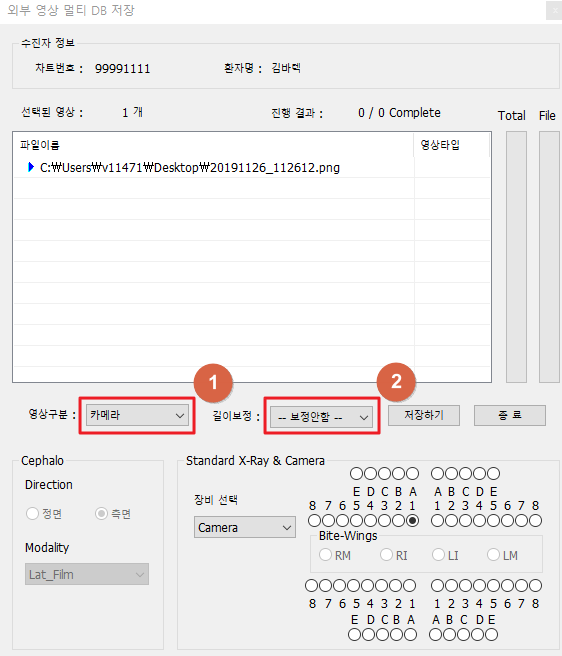562x656 pixels.
Task: Click the Total progress bar
Action: (x=516, y=257)
